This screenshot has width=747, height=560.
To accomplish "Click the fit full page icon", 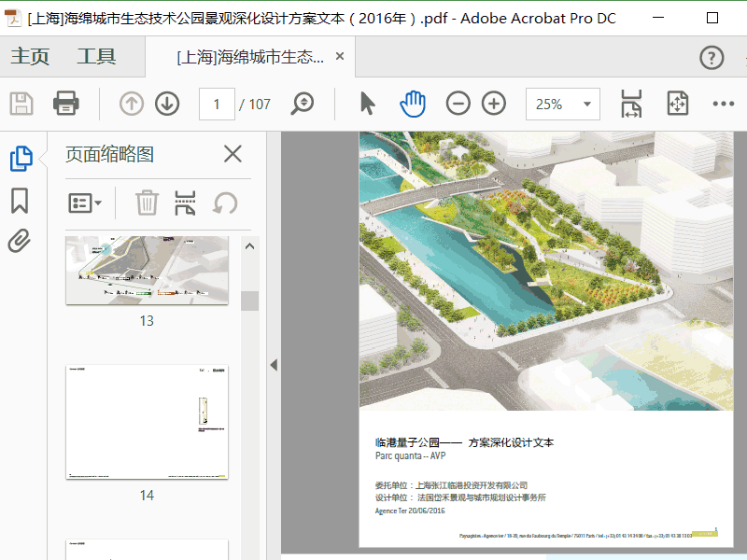I will pyautogui.click(x=678, y=104).
